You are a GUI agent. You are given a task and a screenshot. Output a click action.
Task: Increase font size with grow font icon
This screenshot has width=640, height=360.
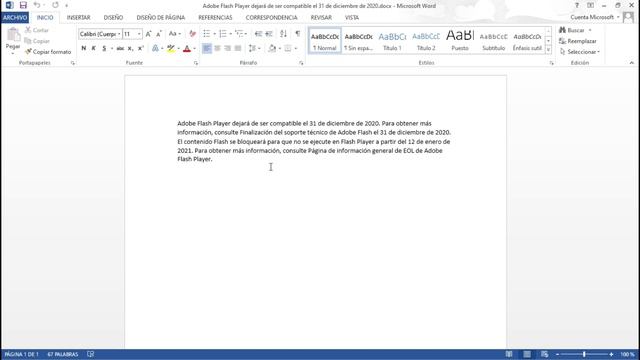tap(148, 34)
